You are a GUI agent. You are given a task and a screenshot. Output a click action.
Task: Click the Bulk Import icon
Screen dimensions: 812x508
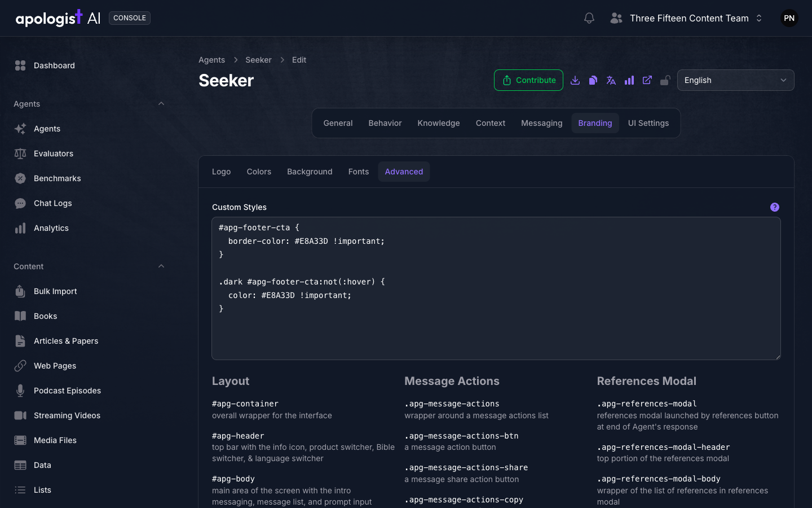[20, 291]
